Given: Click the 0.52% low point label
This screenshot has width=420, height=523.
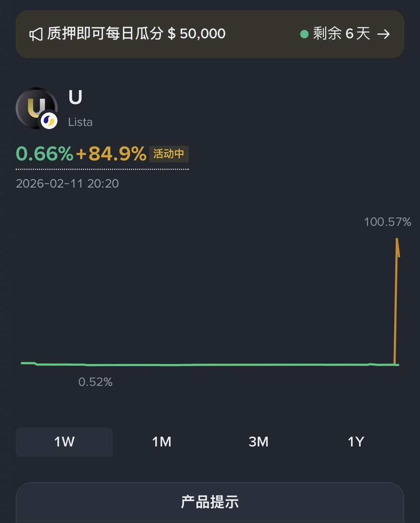Looking at the screenshot, I should [x=95, y=382].
